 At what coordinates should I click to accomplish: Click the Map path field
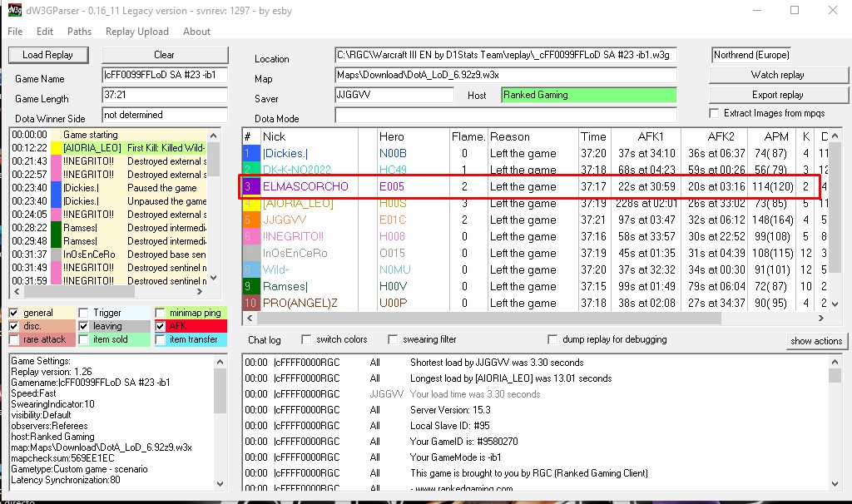point(506,75)
